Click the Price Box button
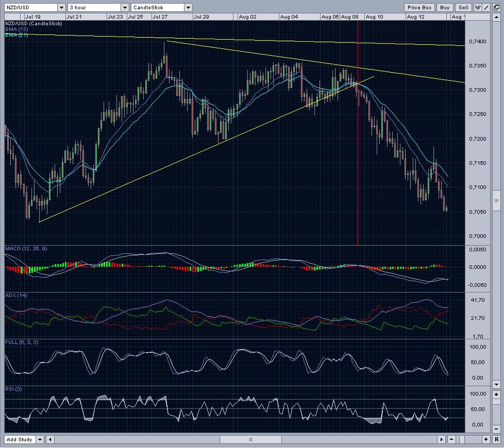This screenshot has width=504, height=448. [x=419, y=7]
